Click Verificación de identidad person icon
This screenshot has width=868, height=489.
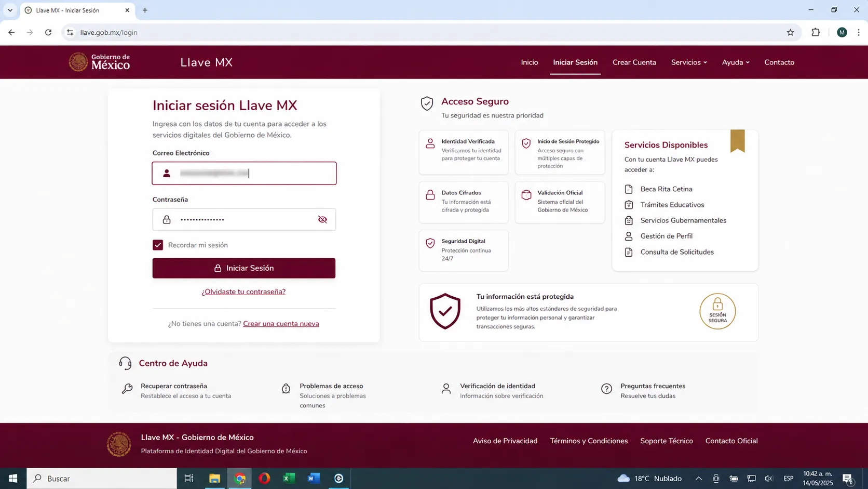coord(446,389)
